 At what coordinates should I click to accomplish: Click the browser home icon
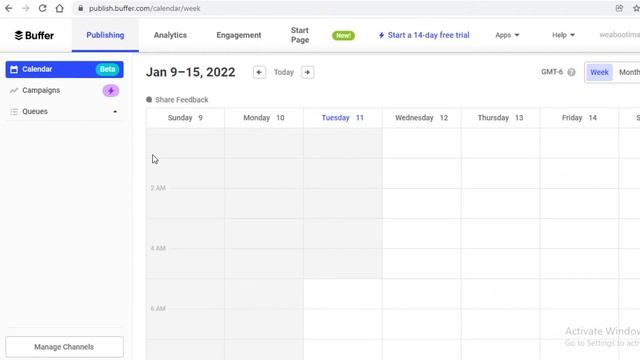coord(60,8)
